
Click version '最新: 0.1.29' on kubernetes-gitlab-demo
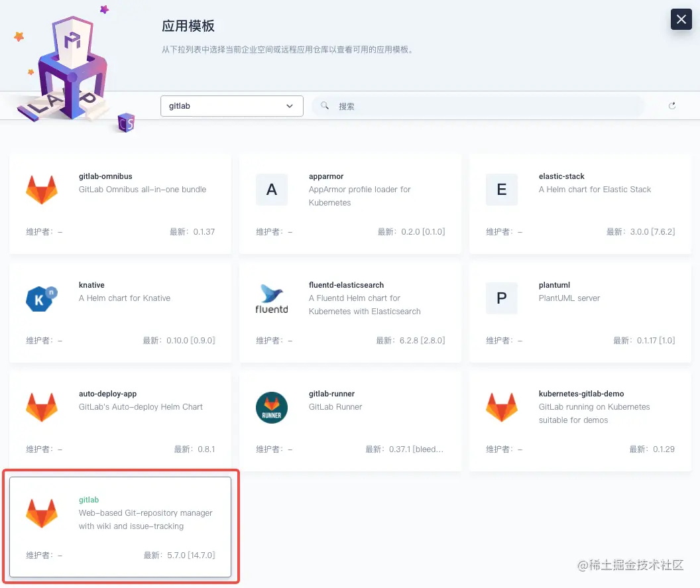[x=652, y=449]
